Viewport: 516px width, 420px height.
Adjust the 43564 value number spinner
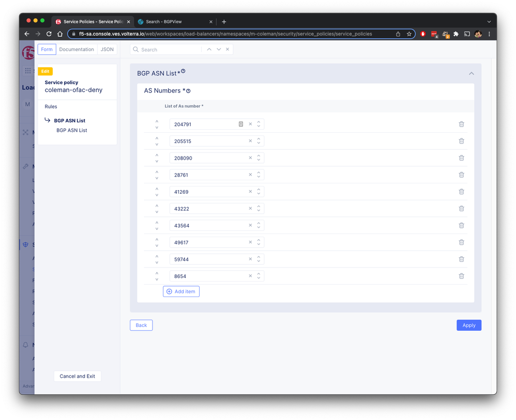coord(259,225)
